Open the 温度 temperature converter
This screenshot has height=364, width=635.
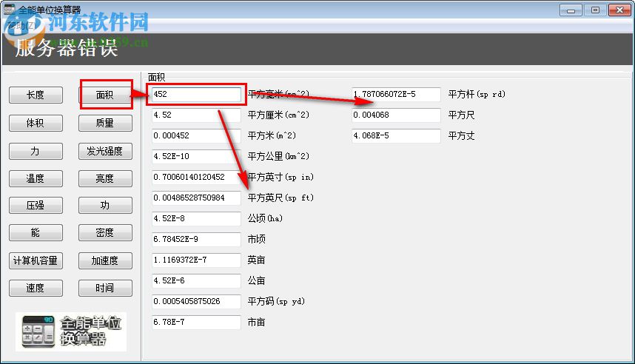pos(36,178)
